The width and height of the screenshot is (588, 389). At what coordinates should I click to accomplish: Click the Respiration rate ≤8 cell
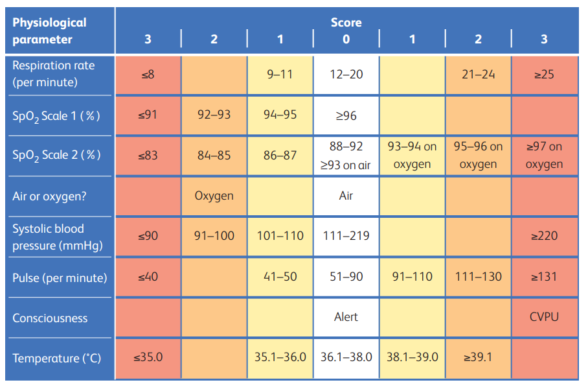(148, 75)
